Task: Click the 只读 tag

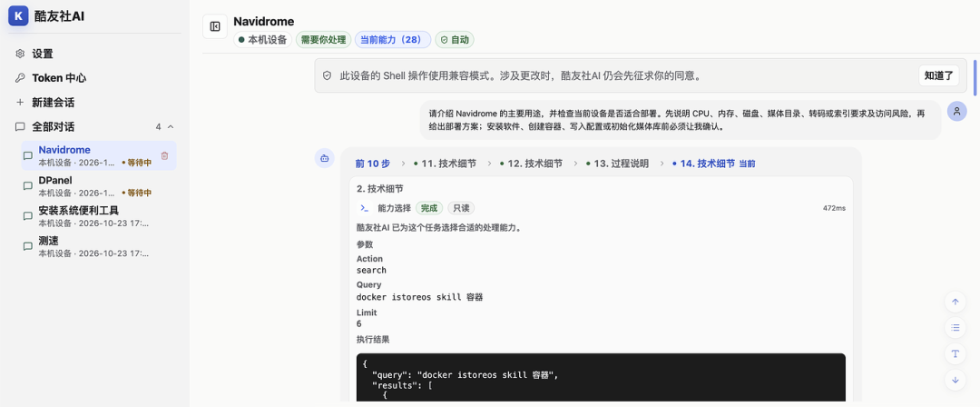Action: [x=461, y=208]
